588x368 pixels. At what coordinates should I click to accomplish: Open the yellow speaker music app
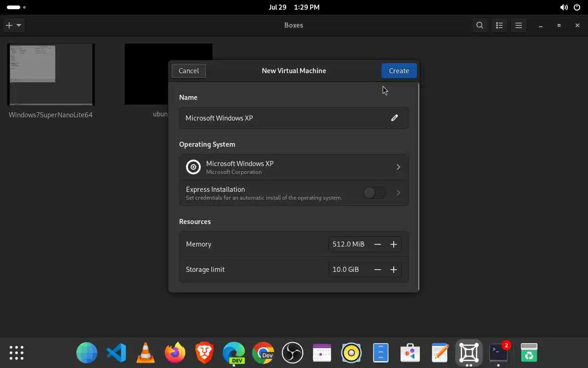[351, 353]
